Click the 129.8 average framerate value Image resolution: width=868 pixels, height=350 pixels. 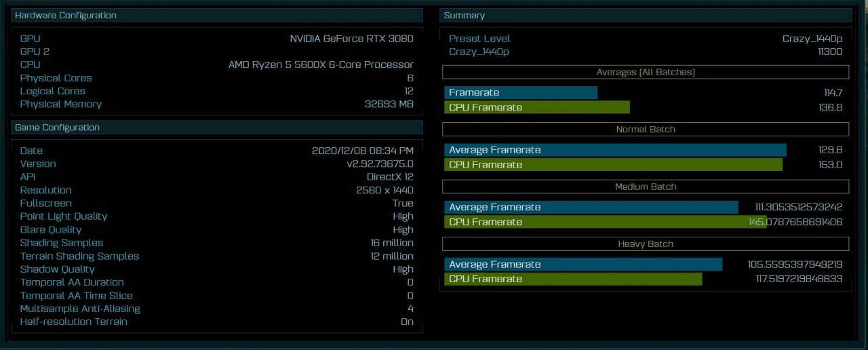click(830, 150)
